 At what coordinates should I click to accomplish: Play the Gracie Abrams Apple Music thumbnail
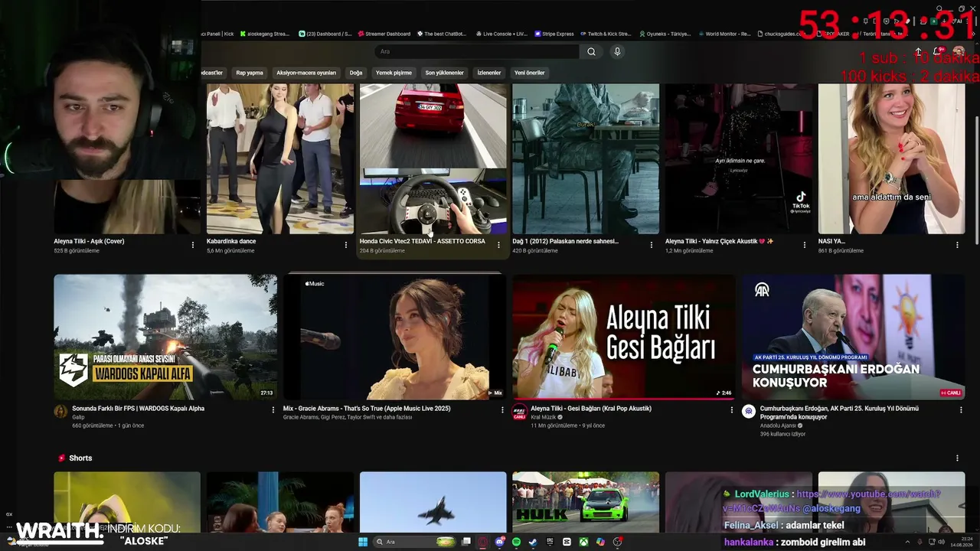point(394,337)
